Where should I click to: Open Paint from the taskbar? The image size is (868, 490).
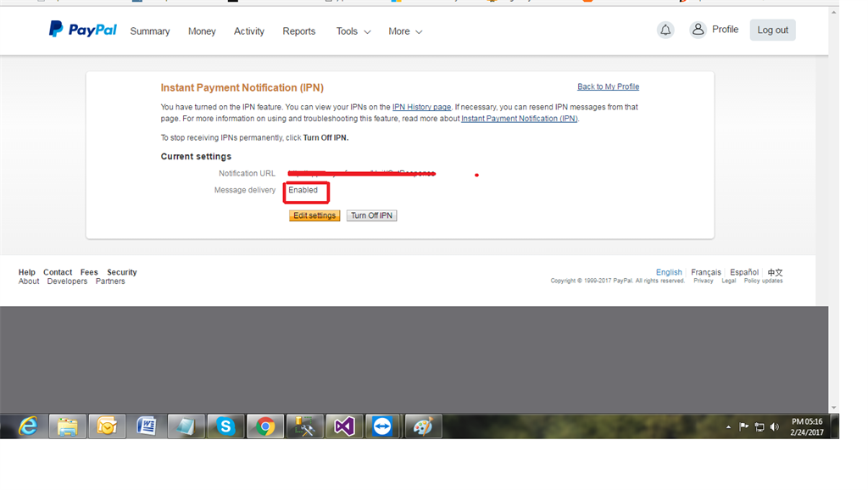pyautogui.click(x=424, y=426)
